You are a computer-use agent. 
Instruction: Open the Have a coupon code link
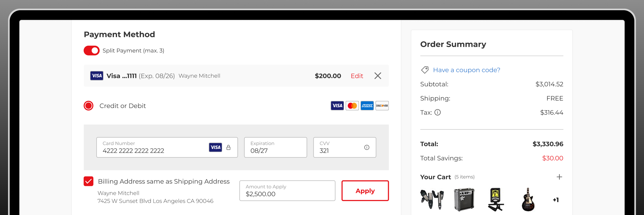(466, 70)
